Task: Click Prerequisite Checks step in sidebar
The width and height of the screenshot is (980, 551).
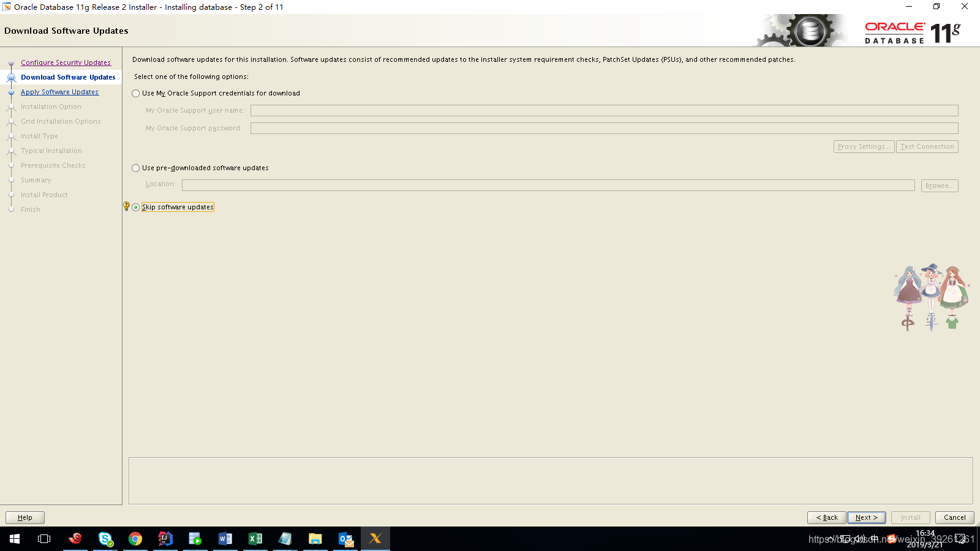Action: (x=53, y=165)
